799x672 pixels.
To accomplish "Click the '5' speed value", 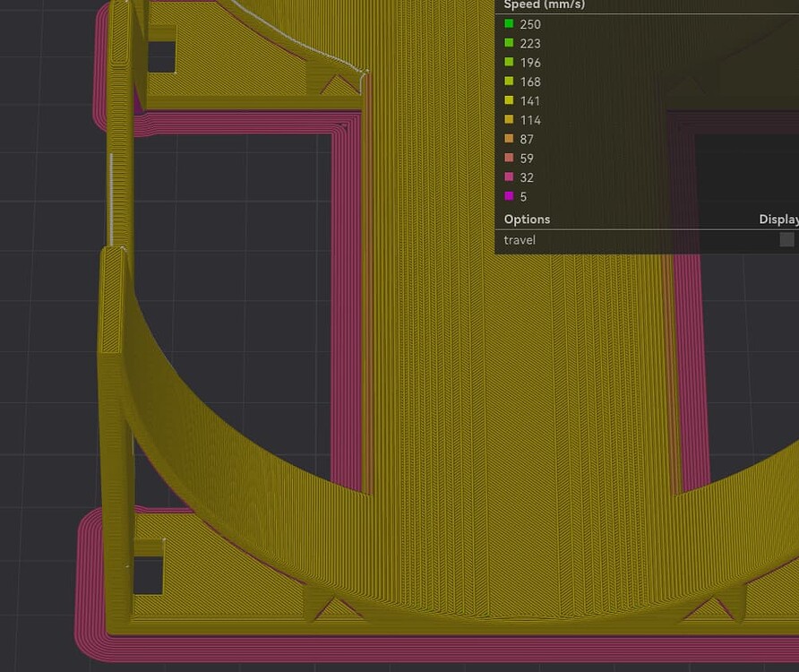I will point(523,197).
